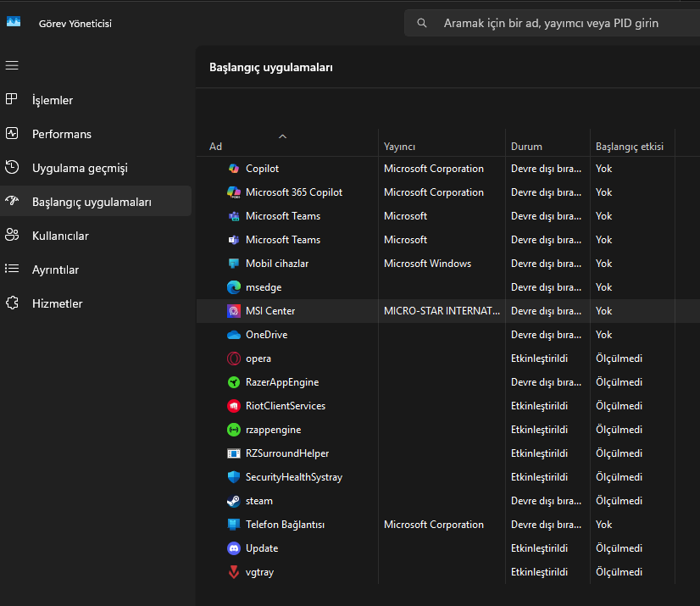Click the Microsoft 365 Copilot icon

point(234,192)
